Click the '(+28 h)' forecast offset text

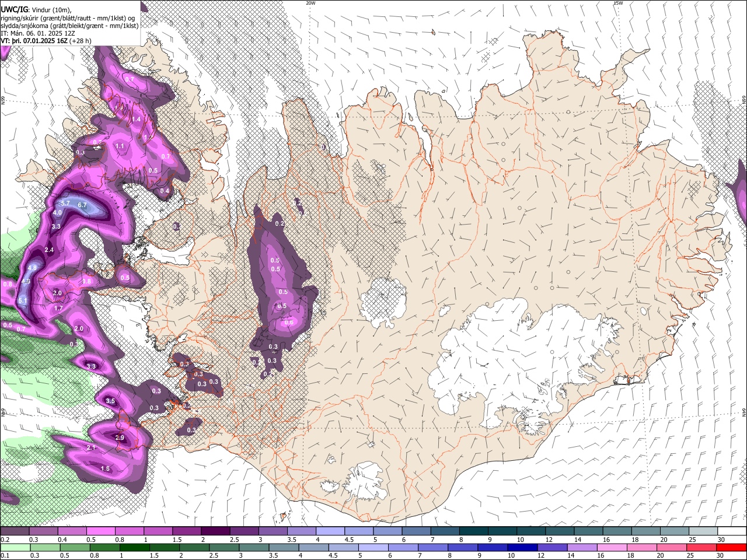pos(81,41)
